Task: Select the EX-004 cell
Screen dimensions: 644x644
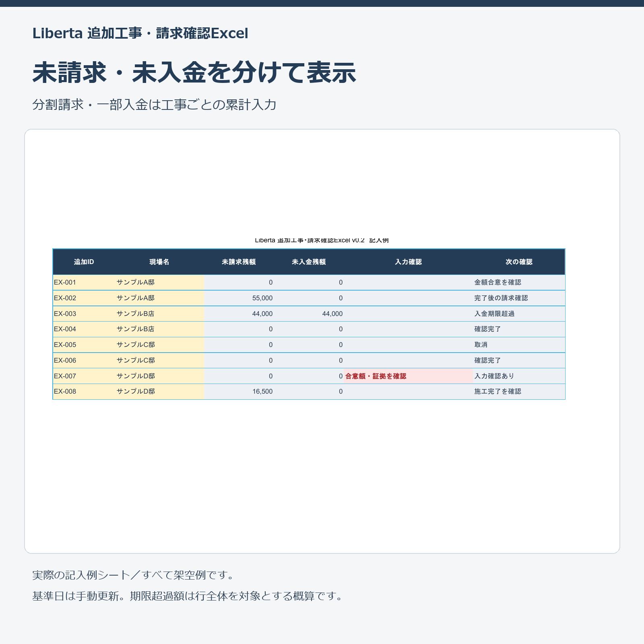Action: (x=84, y=329)
